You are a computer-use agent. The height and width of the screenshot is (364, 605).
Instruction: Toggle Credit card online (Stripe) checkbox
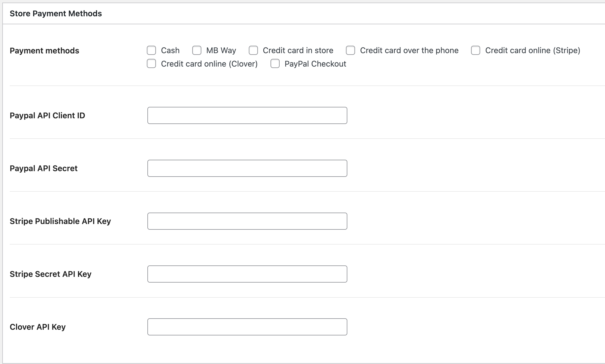[476, 51]
